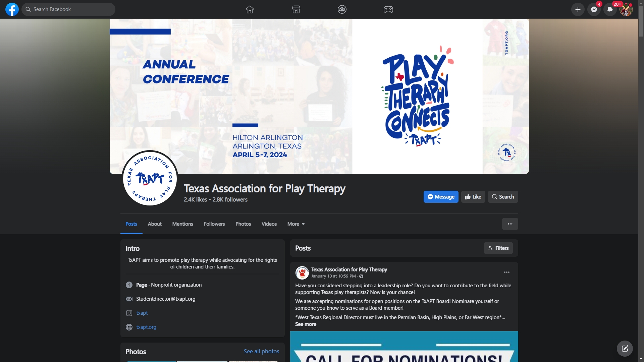
Task: Click the Nonprofit organization page category
Action: (176, 285)
